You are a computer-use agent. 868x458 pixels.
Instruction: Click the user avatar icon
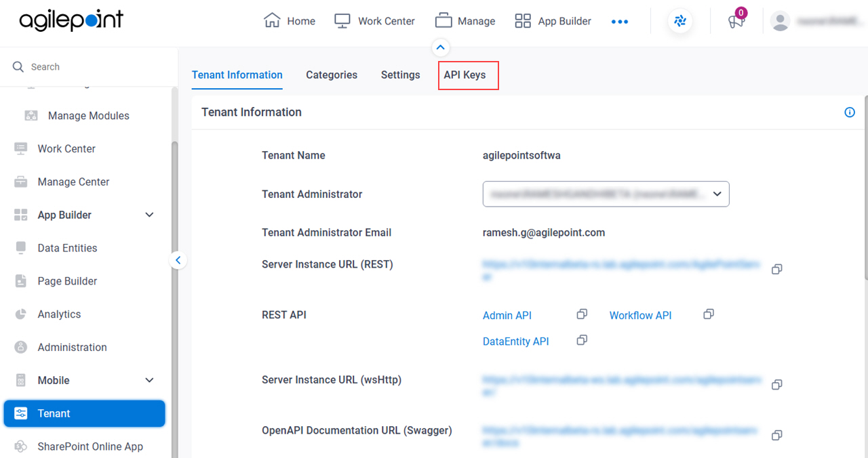tap(781, 22)
